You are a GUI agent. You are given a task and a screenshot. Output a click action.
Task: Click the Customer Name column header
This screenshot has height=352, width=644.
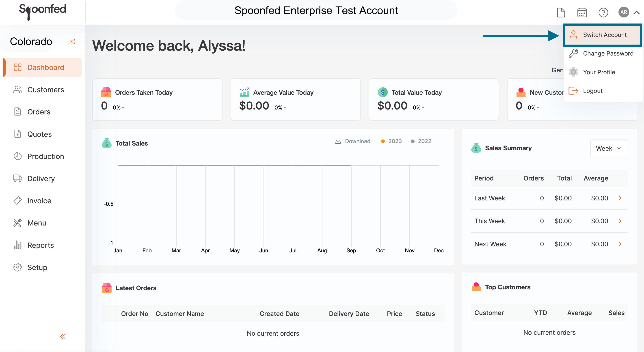(179, 313)
